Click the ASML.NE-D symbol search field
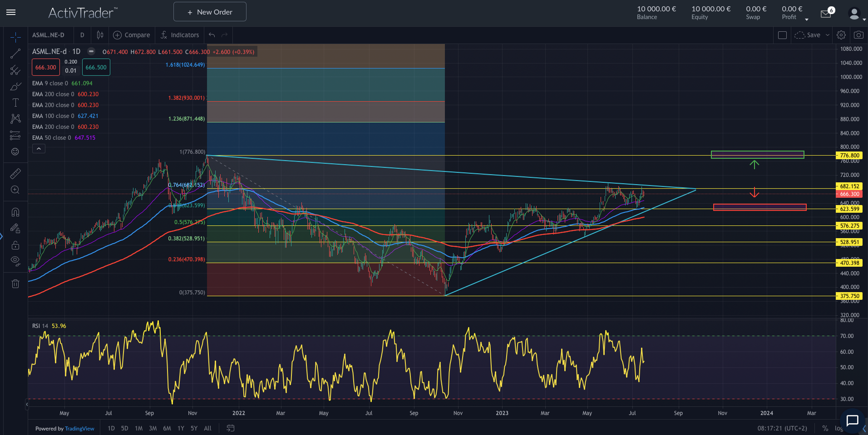Screen dimensions: 868x435 [x=48, y=35]
